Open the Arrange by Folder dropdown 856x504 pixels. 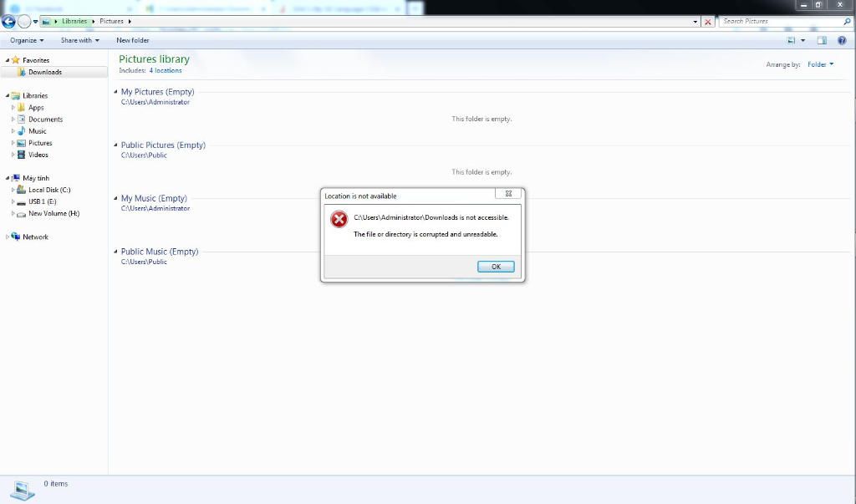pos(821,64)
